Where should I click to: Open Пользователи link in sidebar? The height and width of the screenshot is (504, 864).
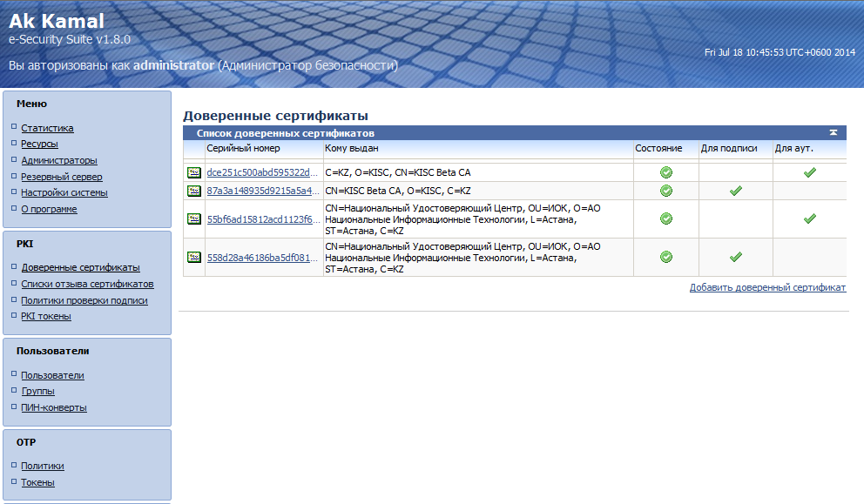click(52, 375)
